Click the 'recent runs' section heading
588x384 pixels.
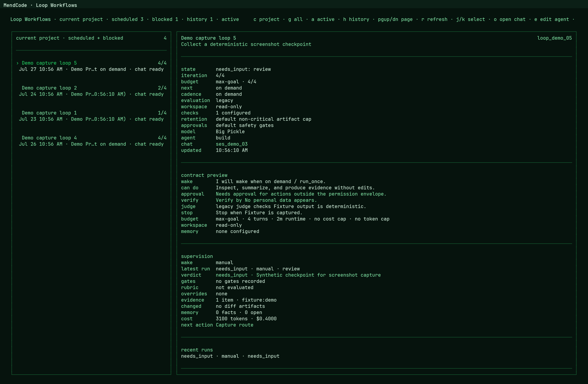197,350
